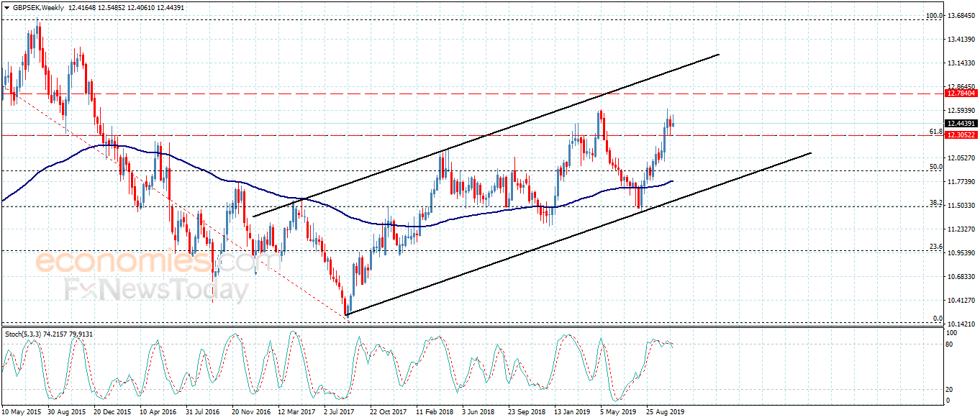Select the Fibonacci 50.0 level label
980x420 pixels.
(x=936, y=167)
